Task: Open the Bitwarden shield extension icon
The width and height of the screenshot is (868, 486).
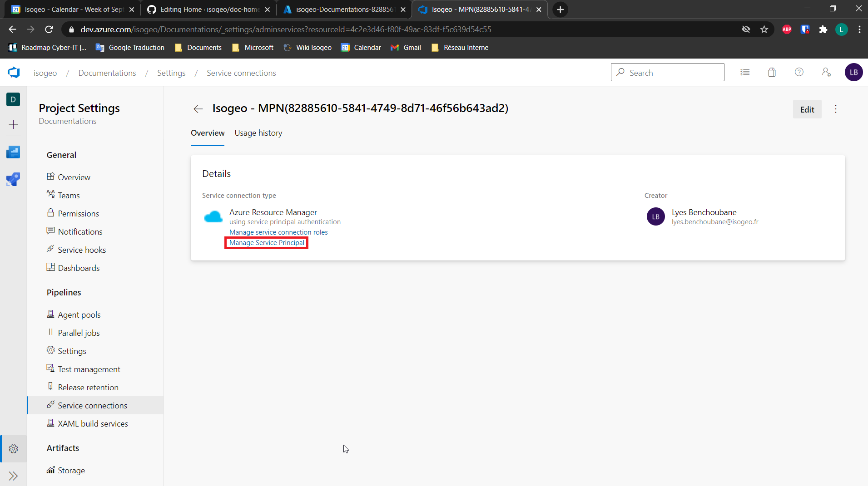Action: tap(805, 29)
